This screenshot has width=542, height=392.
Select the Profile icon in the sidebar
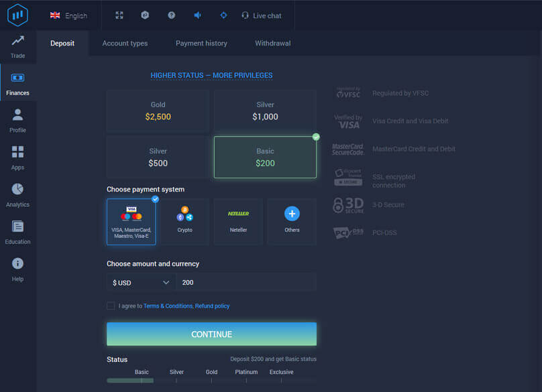17,119
